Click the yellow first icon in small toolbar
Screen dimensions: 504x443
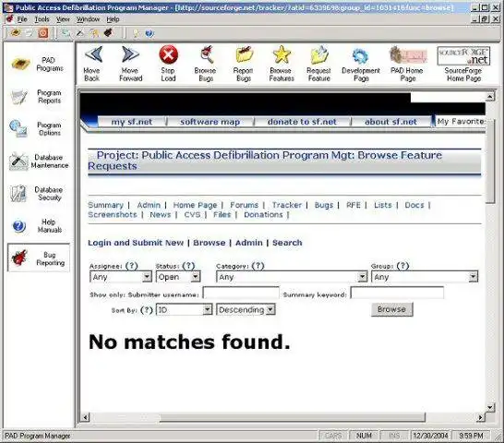[x=16, y=33]
